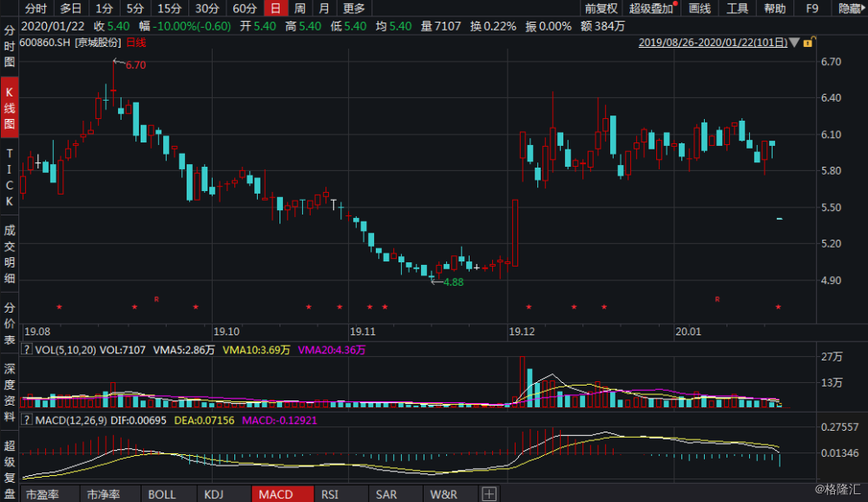This screenshot has height=502, width=868.
Task: Click the 换 0.22% turnover value
Action: (x=493, y=26)
